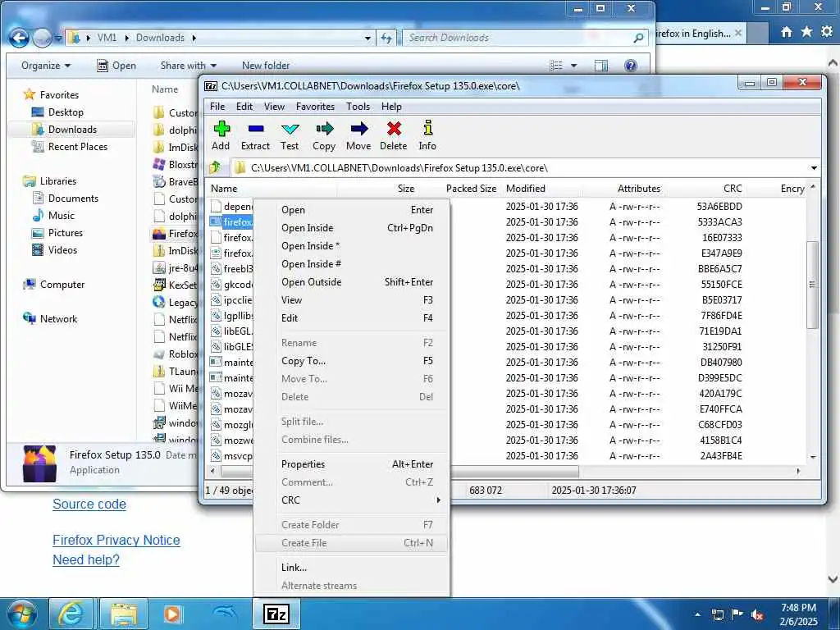840x630 pixels.
Task: Toggle preview pane in Explorer window
Action: pos(601,66)
